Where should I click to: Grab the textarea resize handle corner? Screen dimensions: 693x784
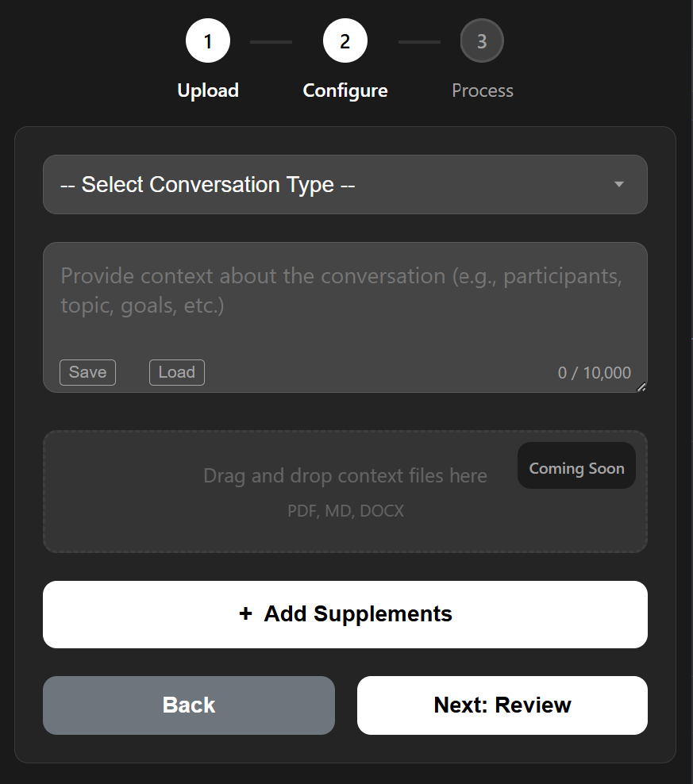(x=641, y=387)
